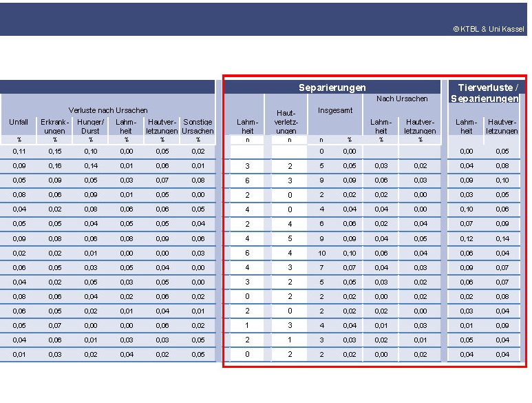The height and width of the screenshot is (403, 532).
Task: Click 0,12 in Tierverluste Lahmheit column
Action: click(x=467, y=238)
